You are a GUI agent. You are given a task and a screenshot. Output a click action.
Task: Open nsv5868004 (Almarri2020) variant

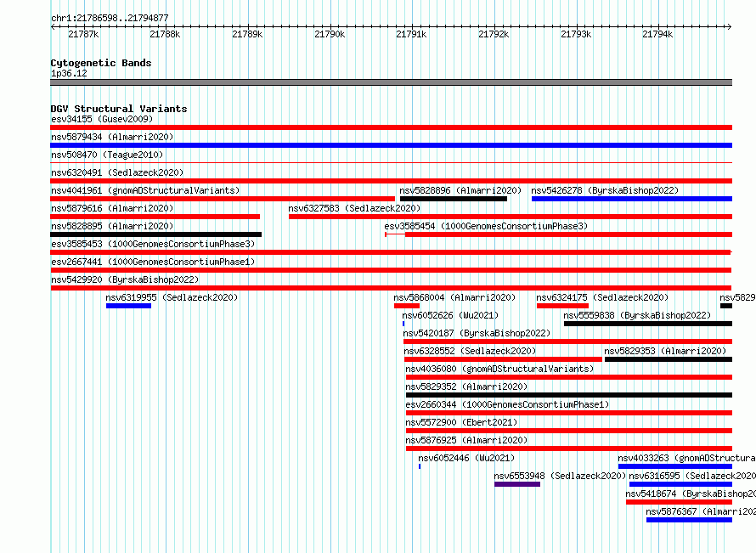pos(454,297)
